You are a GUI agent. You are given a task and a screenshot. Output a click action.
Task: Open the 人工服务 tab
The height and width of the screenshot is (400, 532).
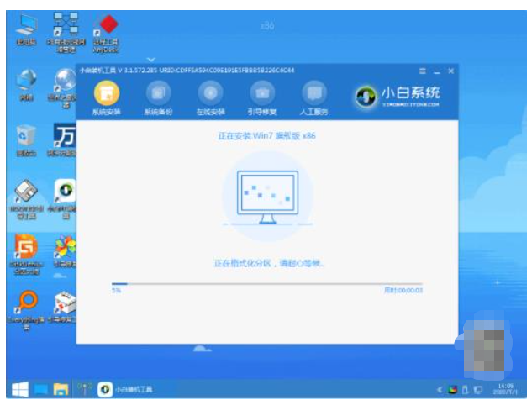tap(313, 98)
